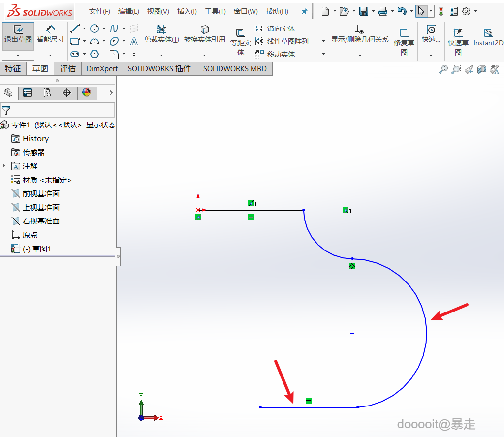The height and width of the screenshot is (437, 504).
Task: Click the 退出草图 (Exit Sketch) button
Action: tap(18, 35)
